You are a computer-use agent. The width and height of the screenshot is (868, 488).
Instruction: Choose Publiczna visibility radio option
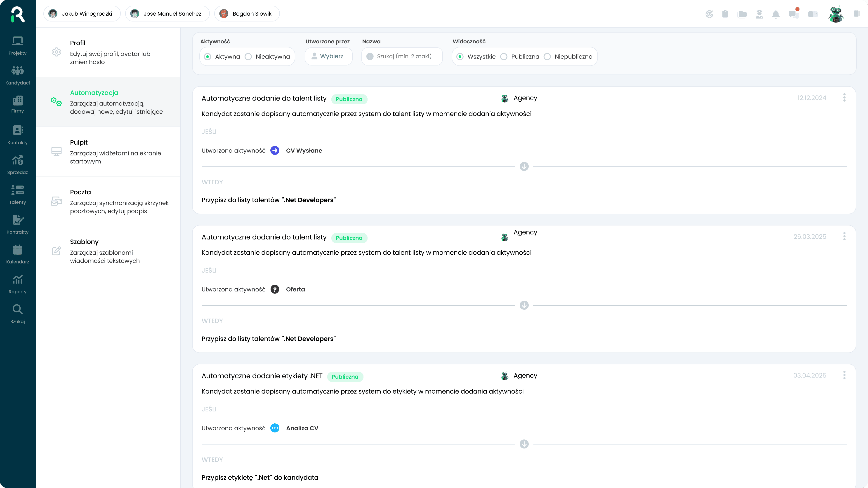pyautogui.click(x=504, y=56)
